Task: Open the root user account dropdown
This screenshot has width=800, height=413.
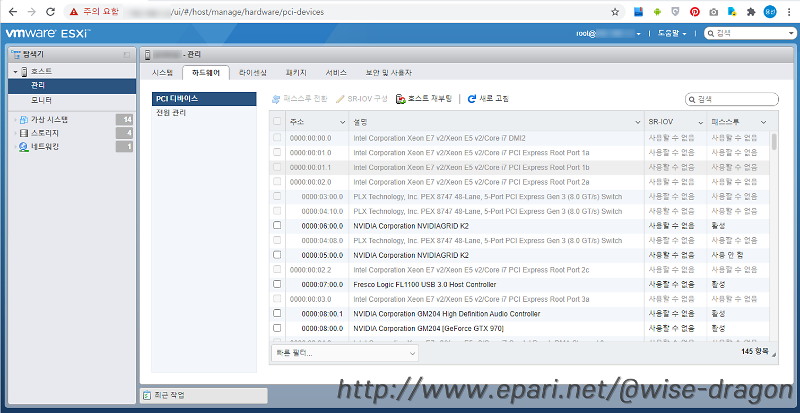Action: click(x=609, y=34)
